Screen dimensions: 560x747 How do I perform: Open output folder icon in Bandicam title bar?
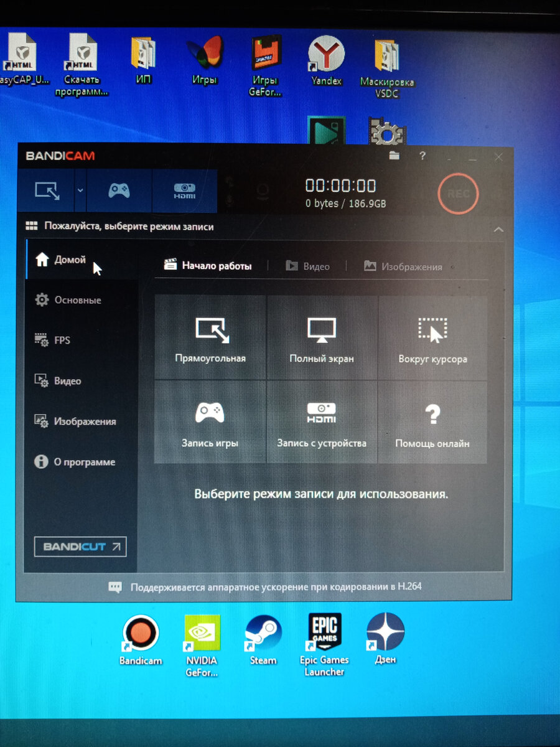(x=394, y=156)
